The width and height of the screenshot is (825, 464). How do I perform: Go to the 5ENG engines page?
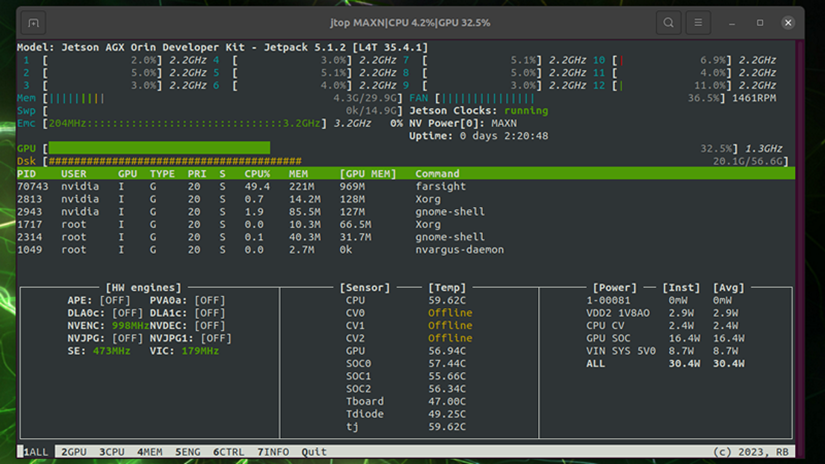188,452
